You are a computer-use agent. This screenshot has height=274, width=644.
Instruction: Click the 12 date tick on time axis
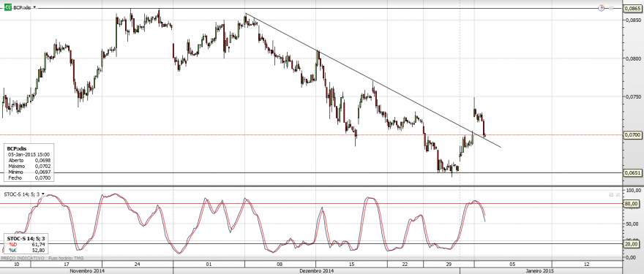(586, 264)
